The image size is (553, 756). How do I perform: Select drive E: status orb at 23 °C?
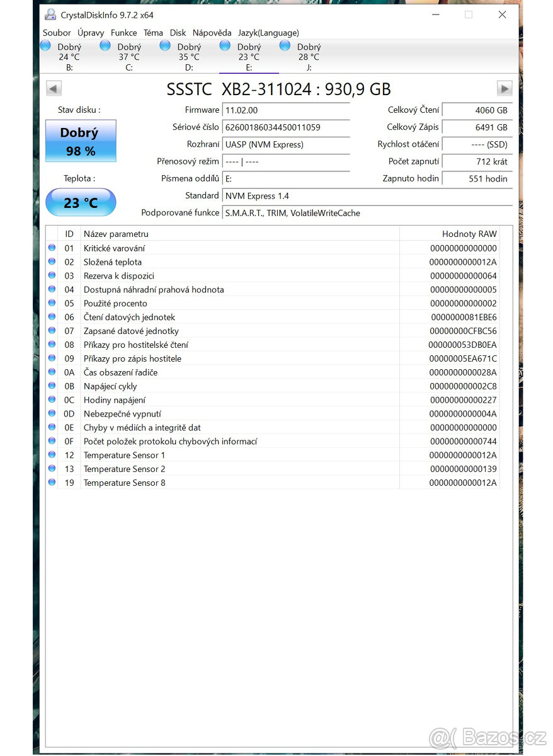225,45
